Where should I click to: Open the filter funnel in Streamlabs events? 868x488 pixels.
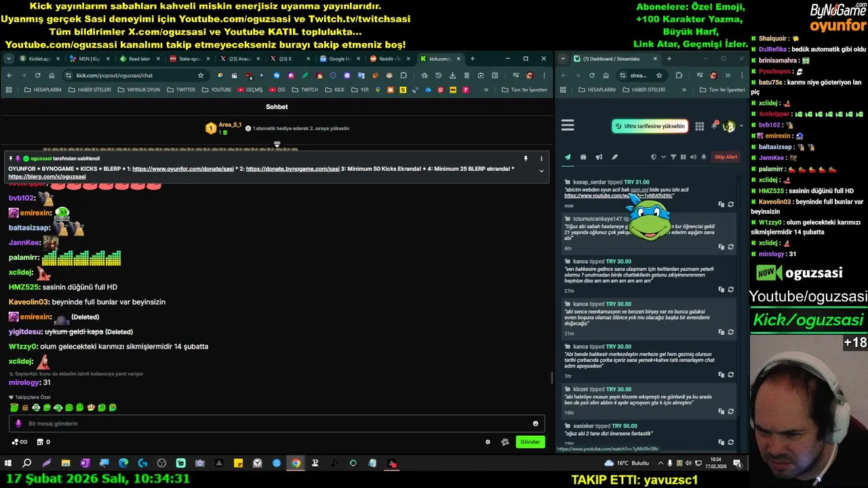coord(673,157)
